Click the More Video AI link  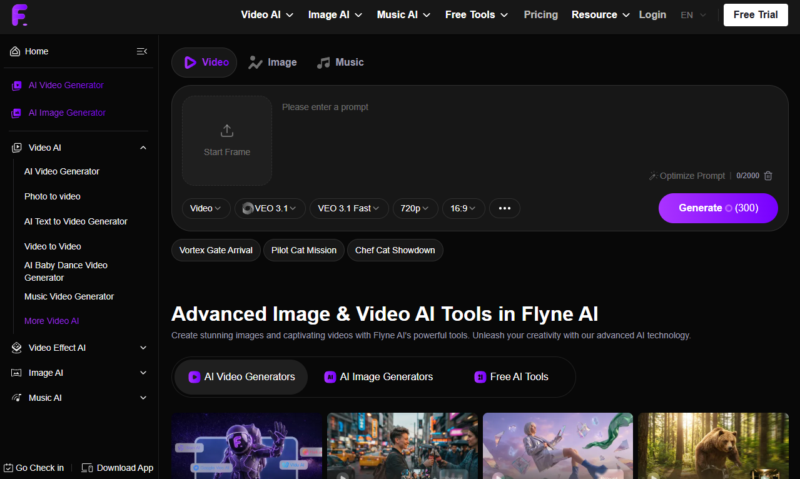point(52,321)
